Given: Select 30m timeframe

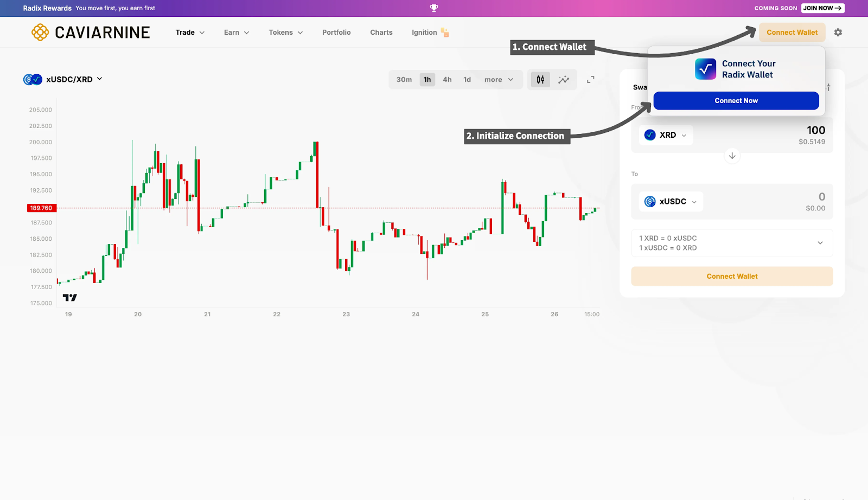Looking at the screenshot, I should 404,80.
